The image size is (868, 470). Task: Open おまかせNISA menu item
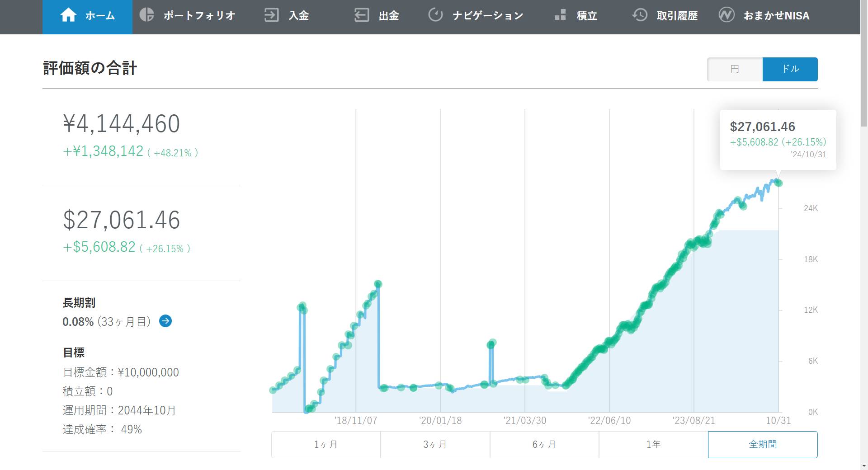776,16
